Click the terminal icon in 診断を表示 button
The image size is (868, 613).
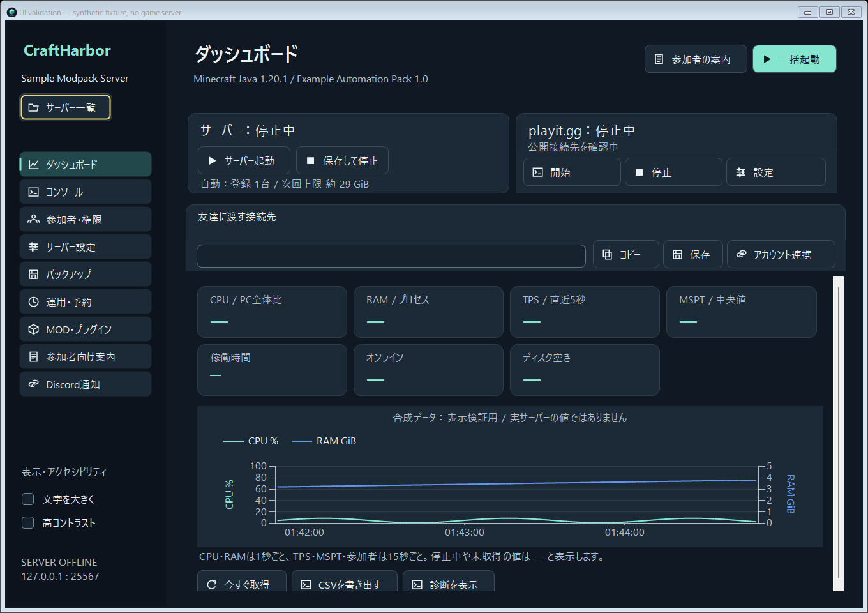[417, 584]
